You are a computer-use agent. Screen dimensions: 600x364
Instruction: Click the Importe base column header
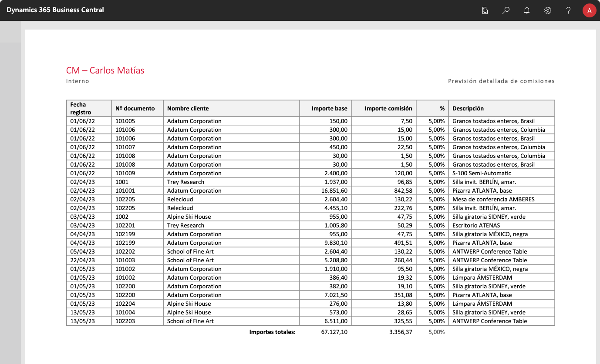point(325,108)
